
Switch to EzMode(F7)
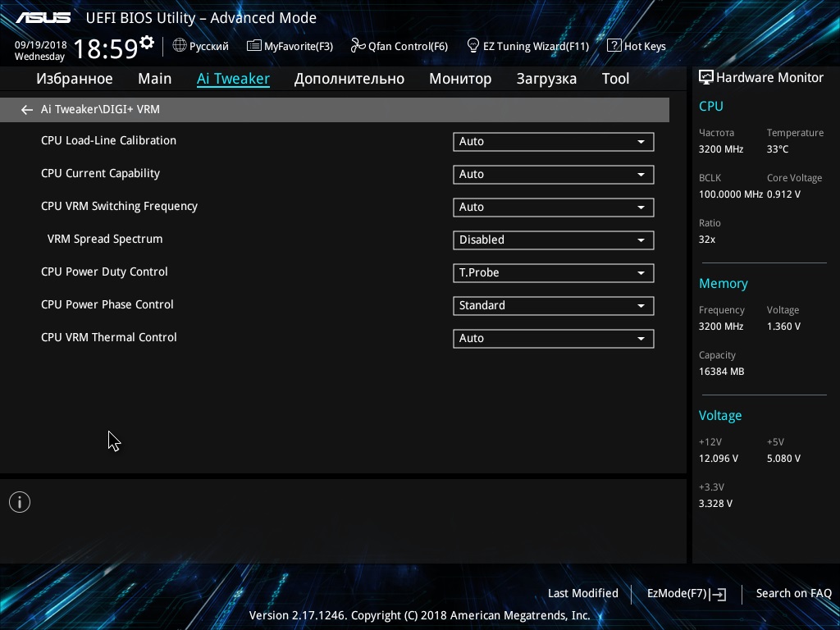tap(687, 594)
